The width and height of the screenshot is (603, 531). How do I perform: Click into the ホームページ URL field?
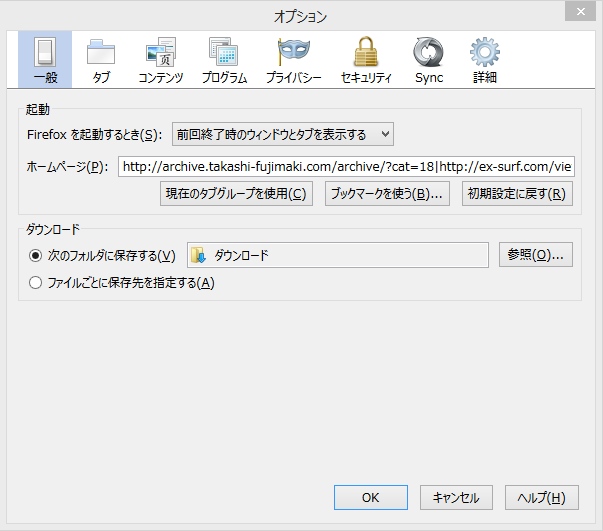346,166
